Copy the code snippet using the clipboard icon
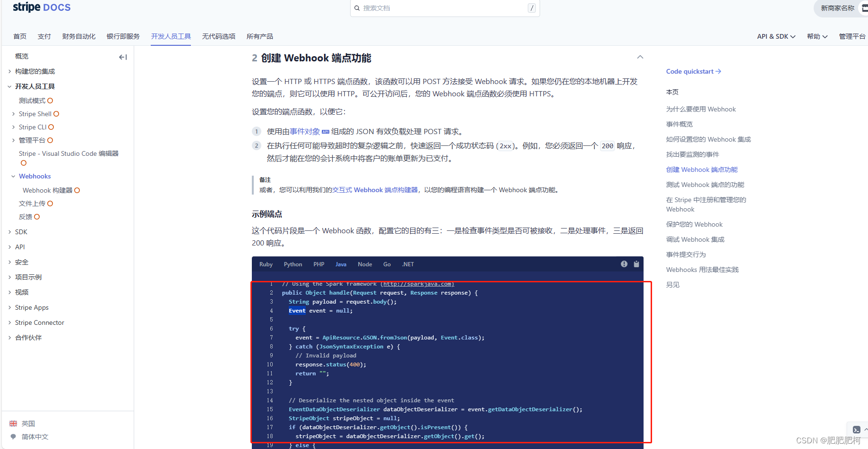This screenshot has height=449, width=868. tap(636, 264)
